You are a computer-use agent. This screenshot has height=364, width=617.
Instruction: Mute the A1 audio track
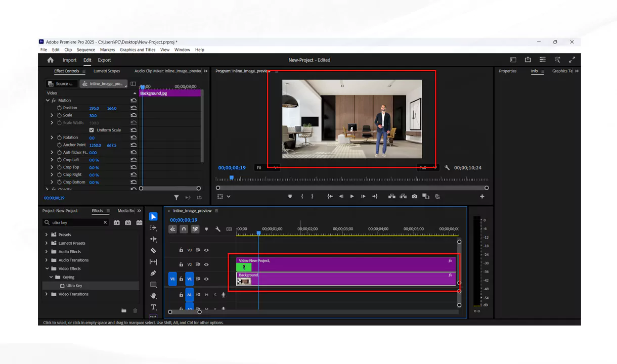pyautogui.click(x=206, y=295)
